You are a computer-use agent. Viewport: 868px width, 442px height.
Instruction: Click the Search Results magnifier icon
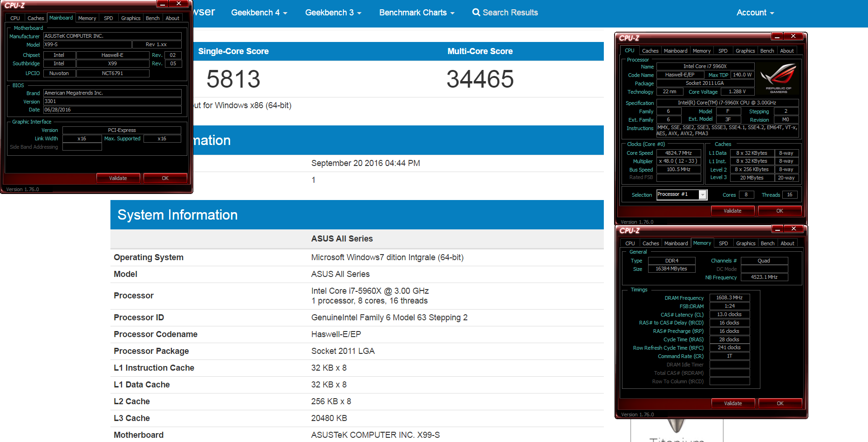(x=476, y=13)
